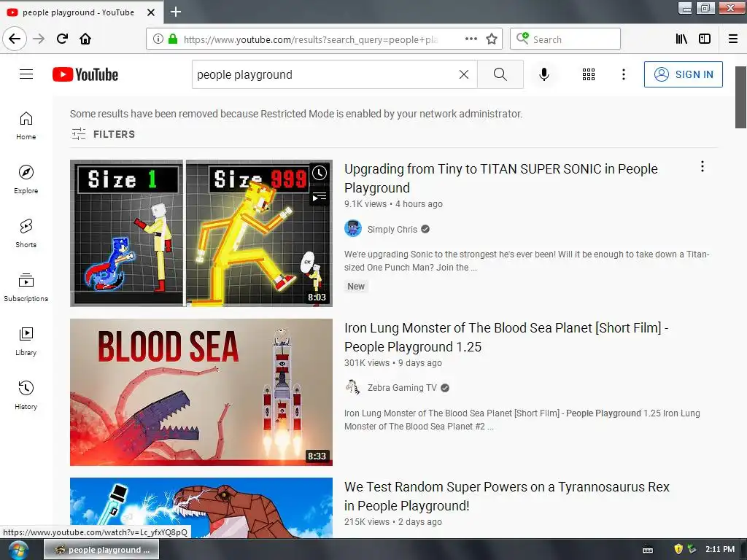Show site information icon in address bar

coord(158,39)
